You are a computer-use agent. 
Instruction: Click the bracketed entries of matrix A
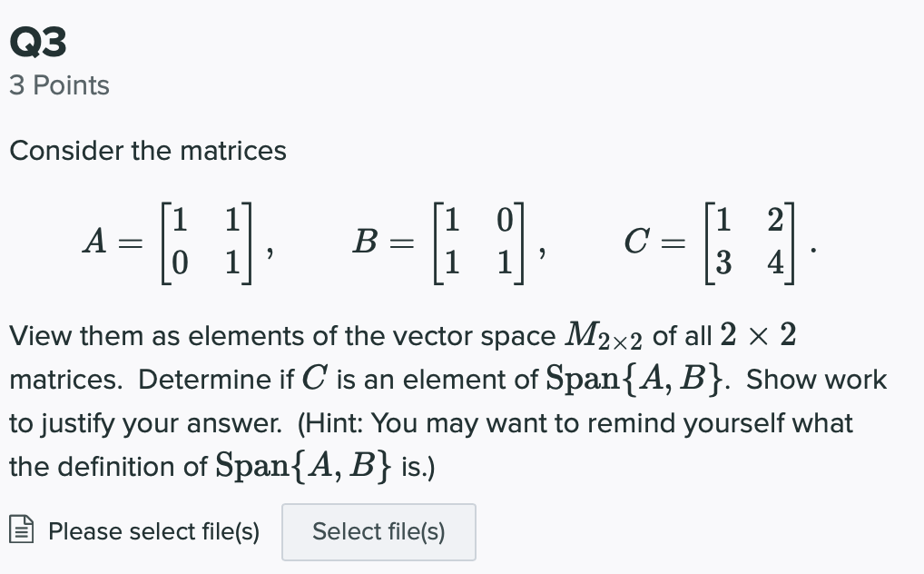[x=205, y=242]
